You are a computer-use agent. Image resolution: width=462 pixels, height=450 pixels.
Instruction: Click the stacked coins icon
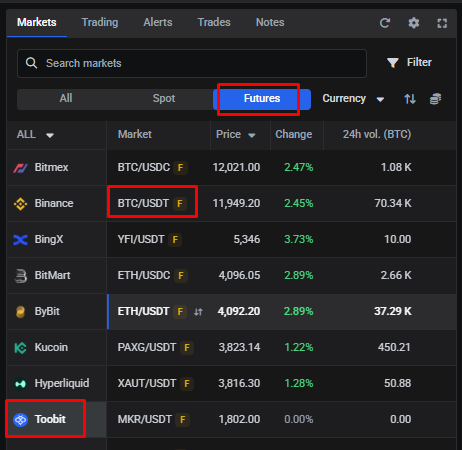[x=435, y=99]
